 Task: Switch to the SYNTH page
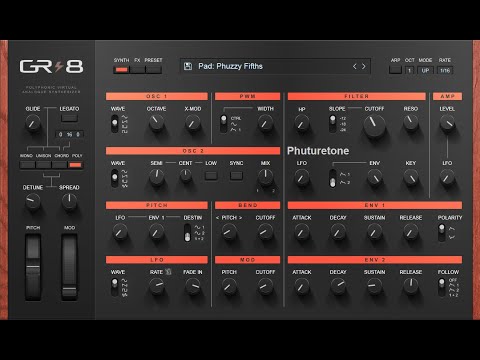coord(121,70)
